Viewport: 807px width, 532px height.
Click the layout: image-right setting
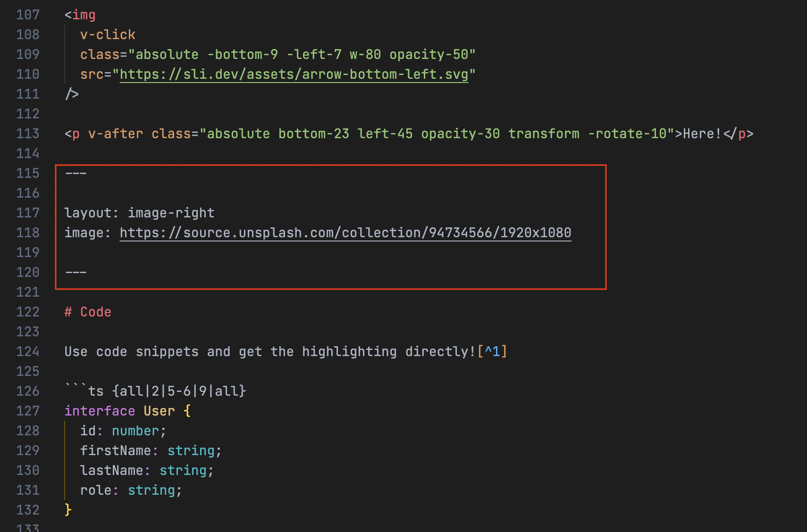pyautogui.click(x=139, y=213)
